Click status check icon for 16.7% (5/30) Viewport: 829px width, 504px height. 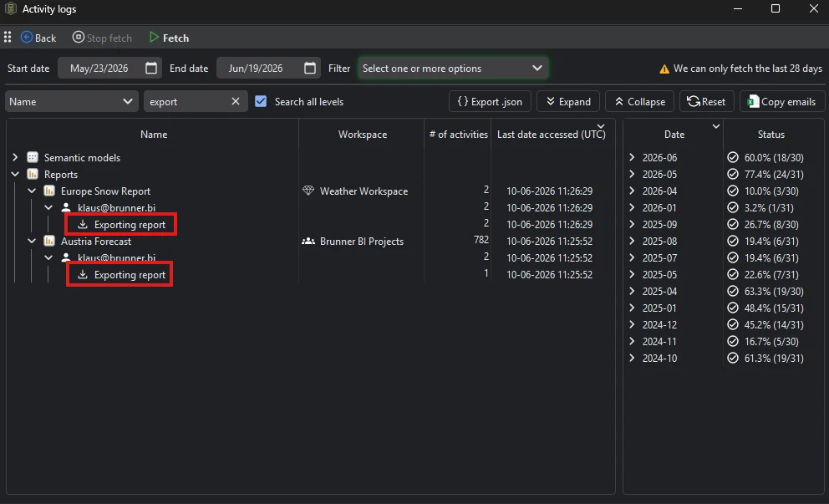coord(733,341)
